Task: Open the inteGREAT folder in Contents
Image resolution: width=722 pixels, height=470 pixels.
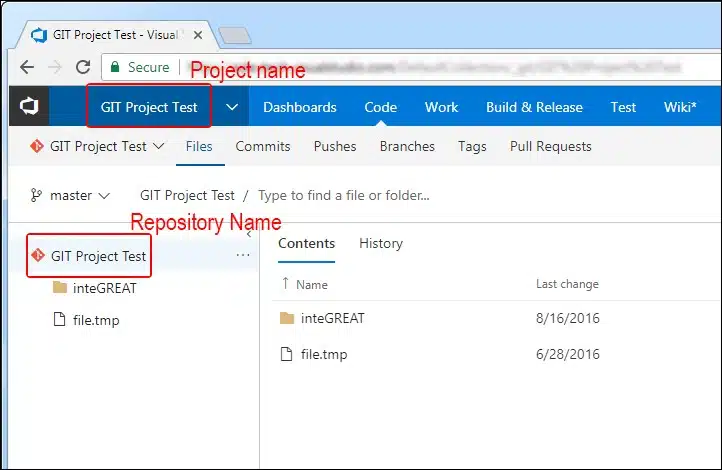Action: (x=334, y=318)
